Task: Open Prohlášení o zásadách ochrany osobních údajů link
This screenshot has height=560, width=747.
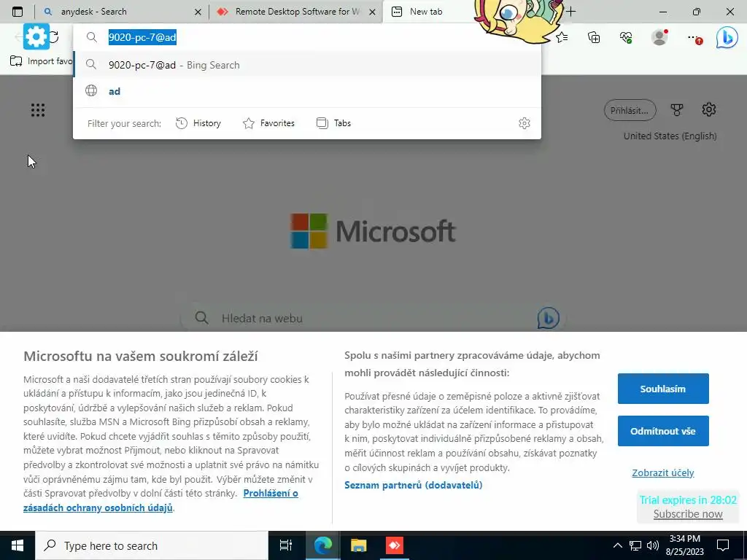Action: coord(160,500)
